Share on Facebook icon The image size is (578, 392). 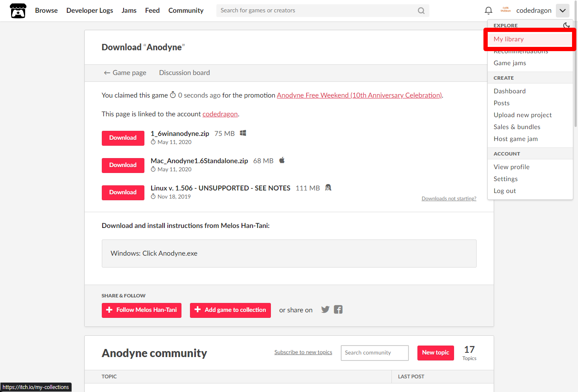click(338, 310)
